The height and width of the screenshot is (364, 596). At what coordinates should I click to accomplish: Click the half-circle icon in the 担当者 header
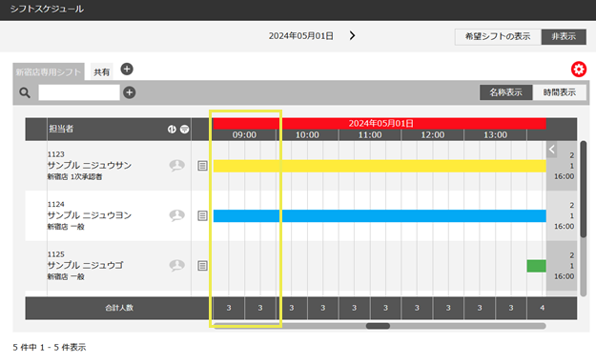[172, 130]
